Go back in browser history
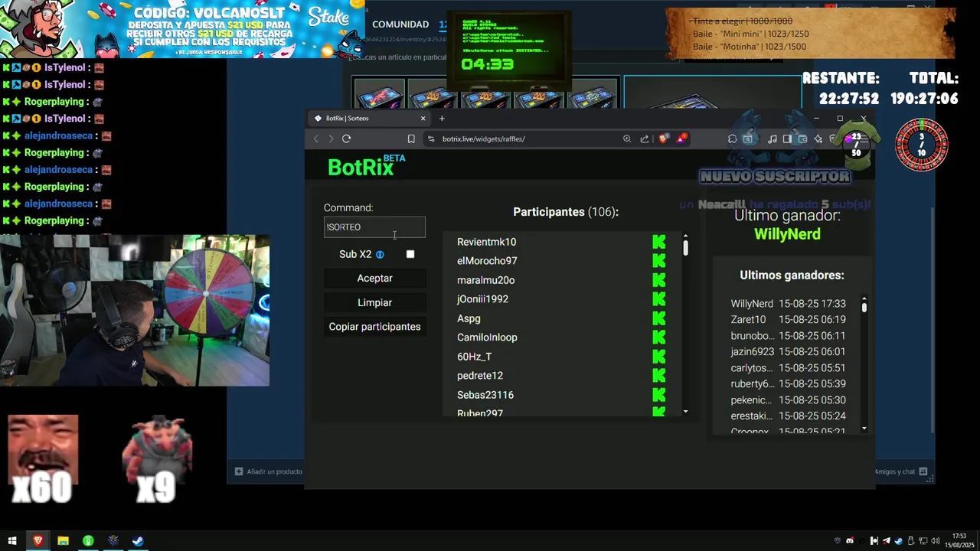 point(316,139)
